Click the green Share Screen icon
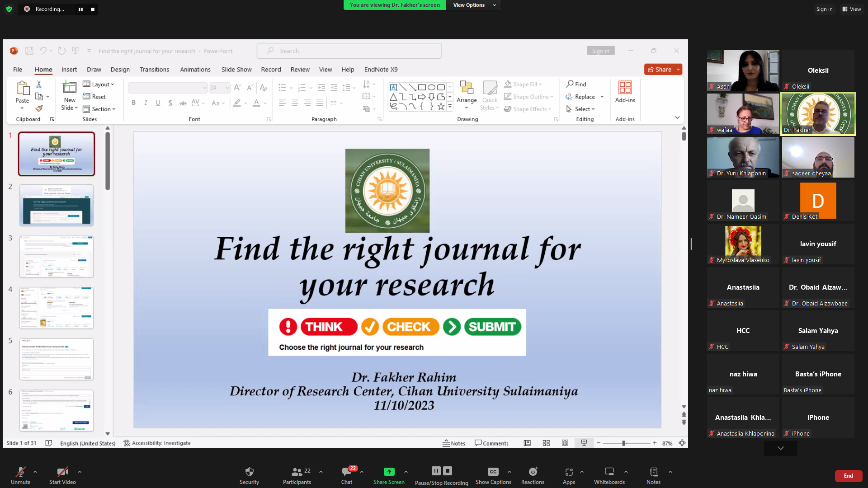Viewport: 868px width, 488px height. [389, 471]
